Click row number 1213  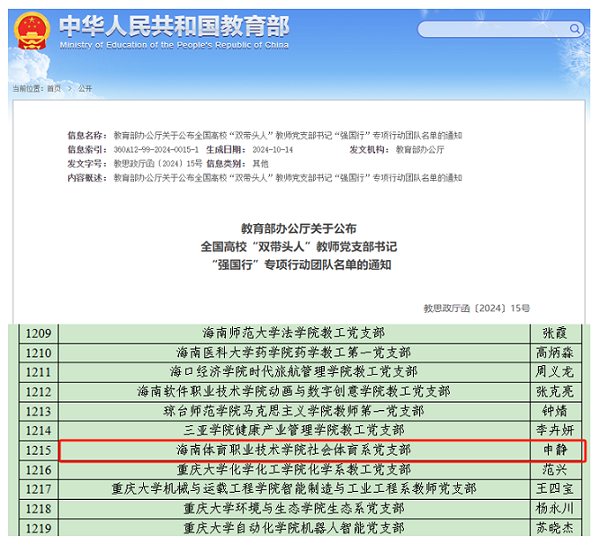click(38, 411)
